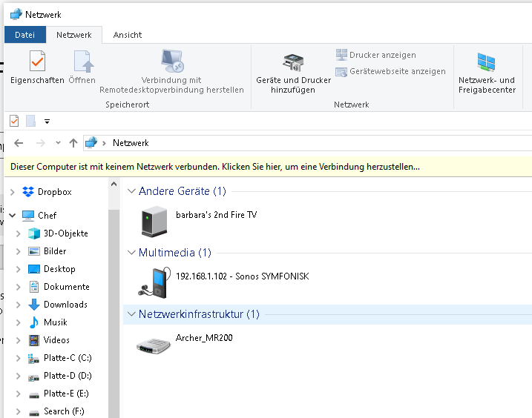Screen dimensions: 532x418
Task: Open the Desktop folder in sidebar
Action: 52,269
